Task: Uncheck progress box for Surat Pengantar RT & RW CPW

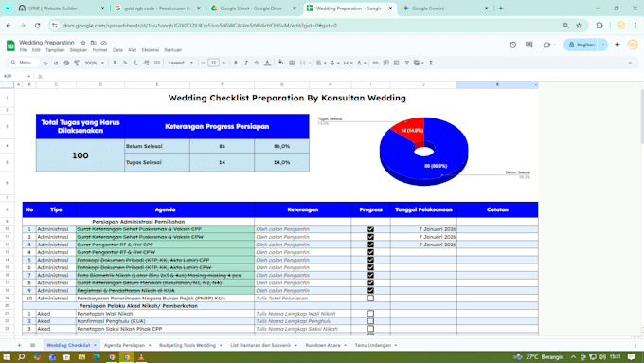Action: pos(370,252)
